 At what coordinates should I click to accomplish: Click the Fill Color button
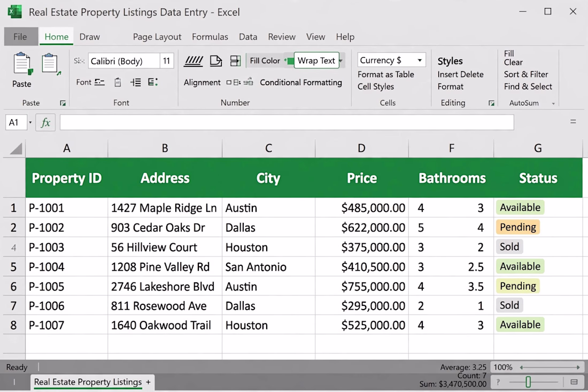click(x=265, y=61)
